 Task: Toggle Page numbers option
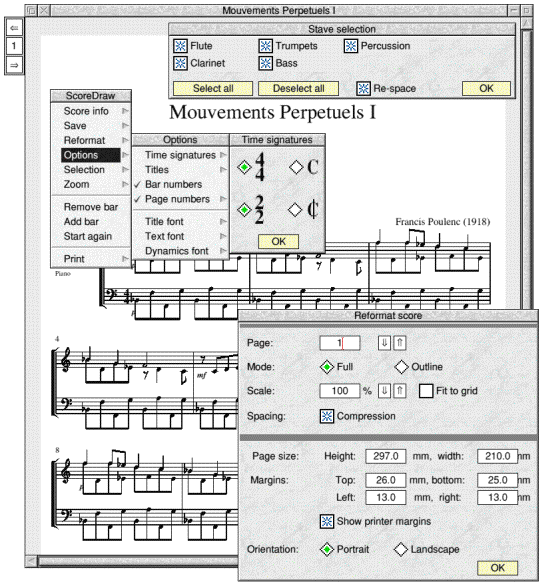tap(181, 199)
